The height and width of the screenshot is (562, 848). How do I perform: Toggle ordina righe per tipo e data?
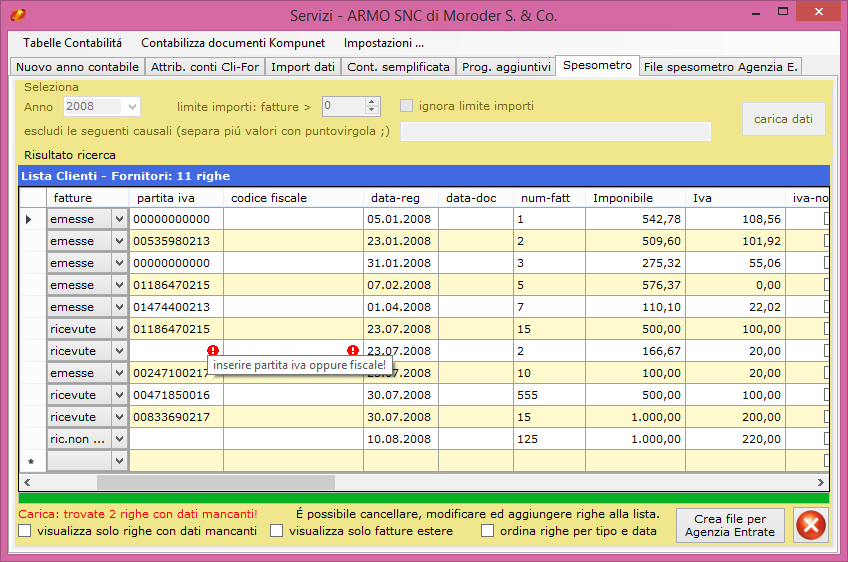click(x=488, y=531)
